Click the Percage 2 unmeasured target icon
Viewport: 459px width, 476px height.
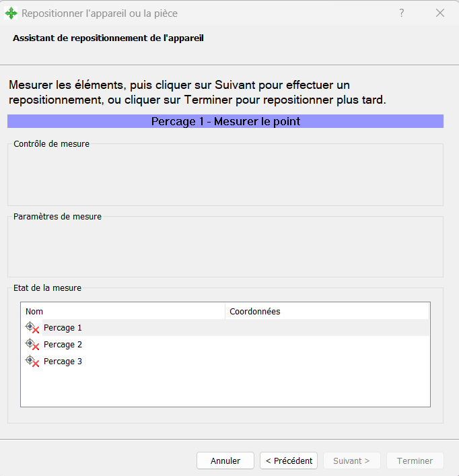(32, 345)
